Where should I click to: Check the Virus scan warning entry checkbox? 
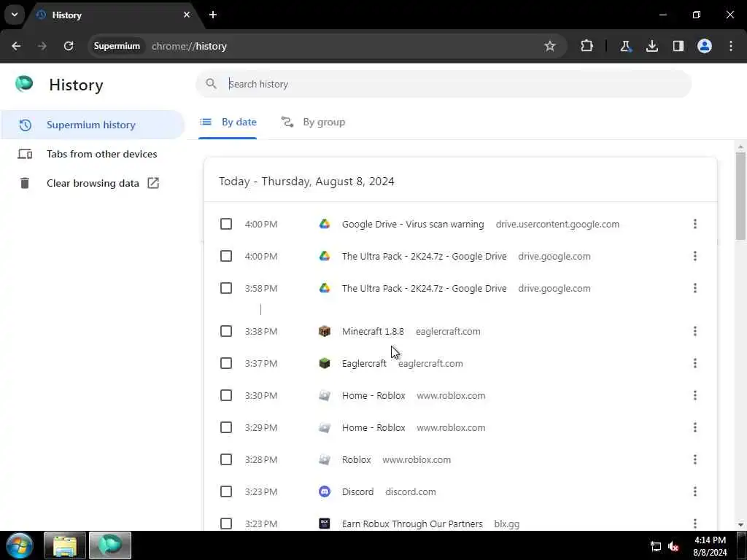click(226, 224)
